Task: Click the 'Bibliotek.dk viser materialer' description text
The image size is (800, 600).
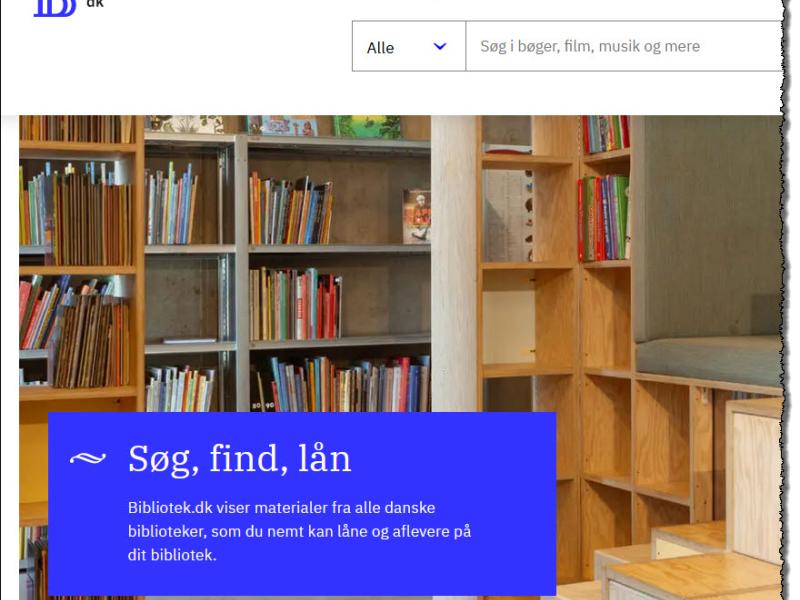Action: (299, 531)
